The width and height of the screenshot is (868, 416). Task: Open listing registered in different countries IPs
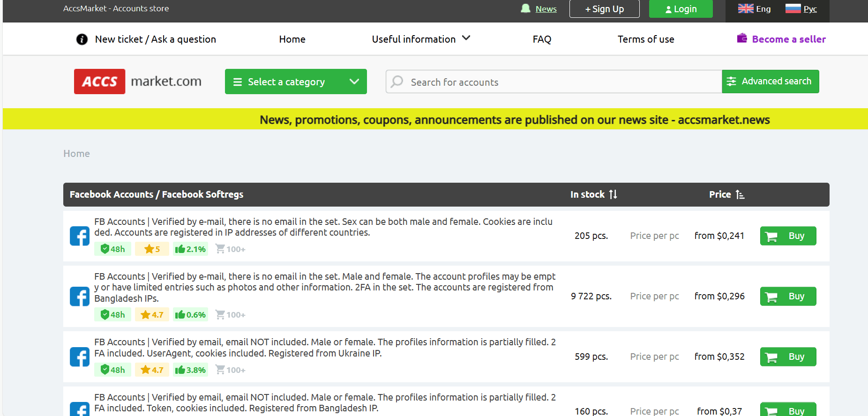(x=323, y=227)
